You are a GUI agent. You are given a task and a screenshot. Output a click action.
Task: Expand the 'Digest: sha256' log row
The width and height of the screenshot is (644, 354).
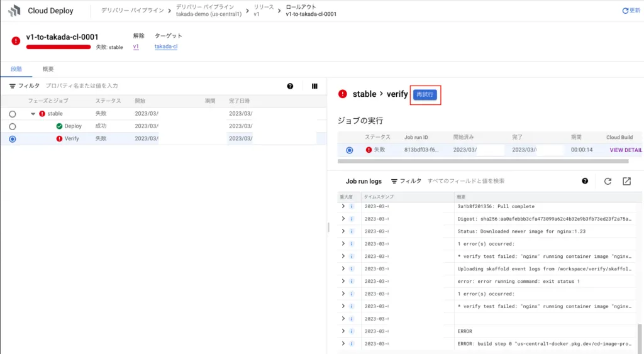pos(343,219)
